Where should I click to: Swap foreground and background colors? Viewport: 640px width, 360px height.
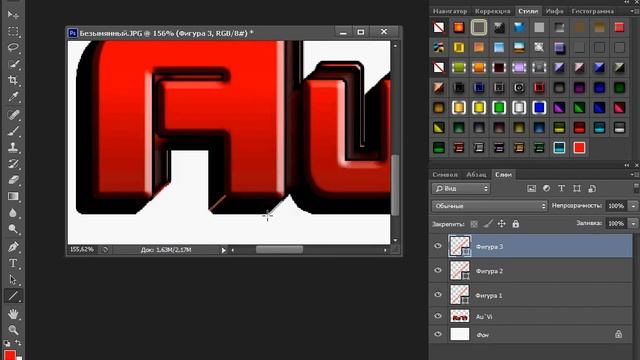point(18,343)
